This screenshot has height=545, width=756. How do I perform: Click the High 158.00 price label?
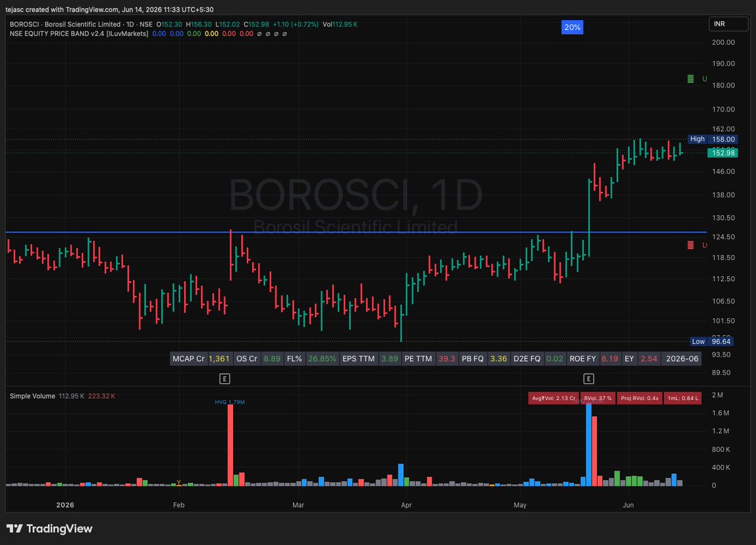click(x=714, y=139)
